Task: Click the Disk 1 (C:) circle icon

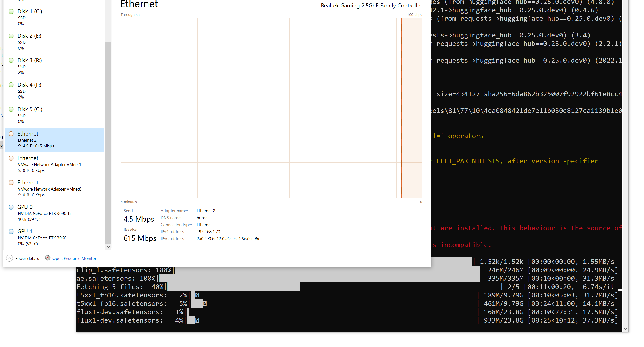Action: click(11, 11)
